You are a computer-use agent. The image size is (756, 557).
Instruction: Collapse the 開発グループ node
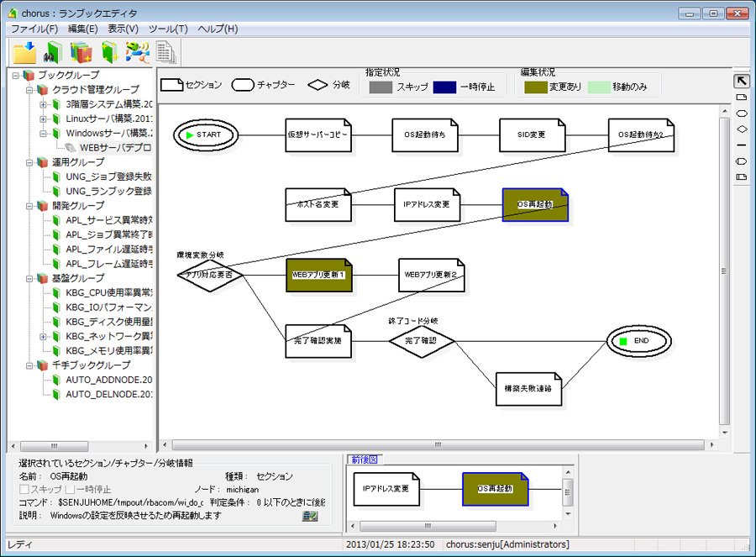pyautogui.click(x=29, y=206)
